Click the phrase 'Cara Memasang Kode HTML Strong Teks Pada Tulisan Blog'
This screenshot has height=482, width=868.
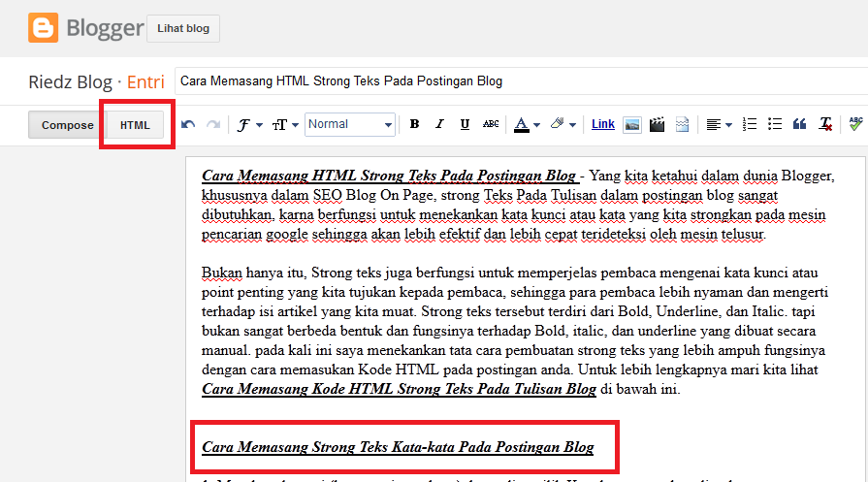(x=400, y=389)
